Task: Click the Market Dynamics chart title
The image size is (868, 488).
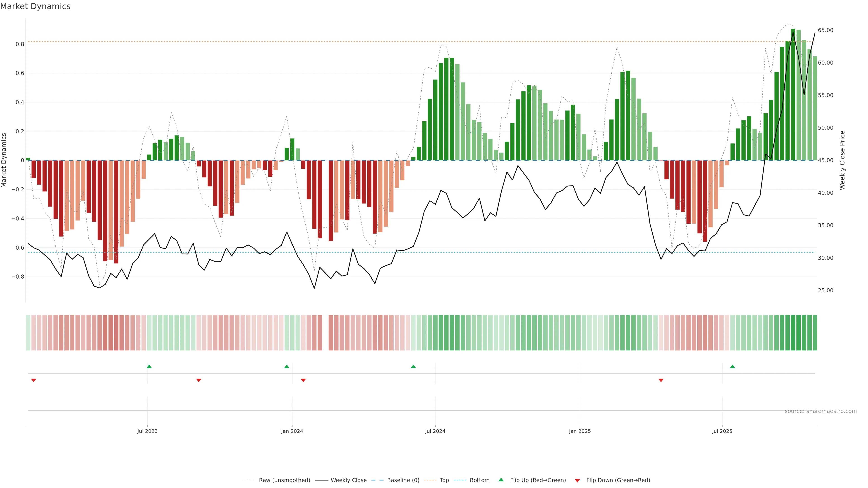Action: (35, 6)
